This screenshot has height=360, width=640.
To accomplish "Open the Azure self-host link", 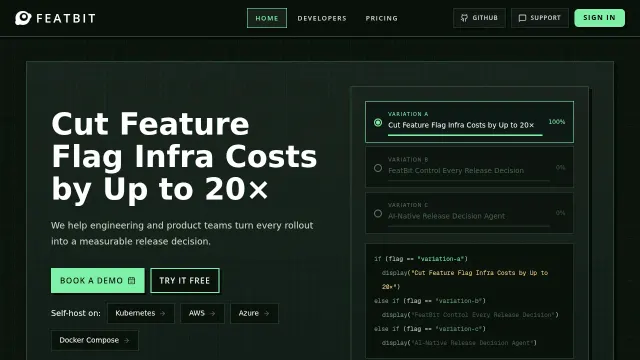I will 254,313.
